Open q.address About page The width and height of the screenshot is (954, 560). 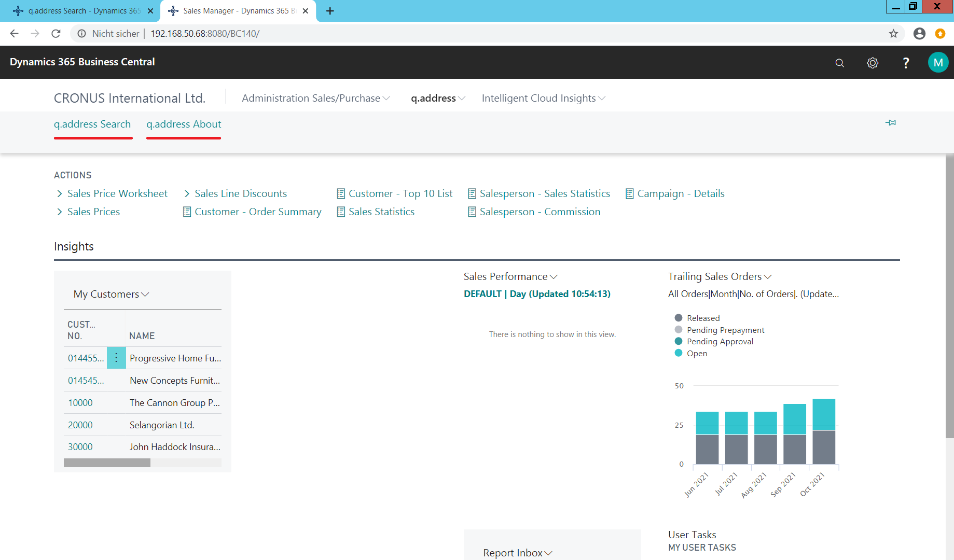point(184,124)
